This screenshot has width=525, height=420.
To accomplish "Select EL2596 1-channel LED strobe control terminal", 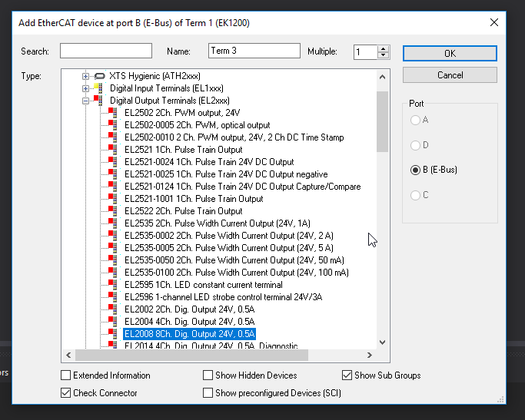I will pos(224,297).
